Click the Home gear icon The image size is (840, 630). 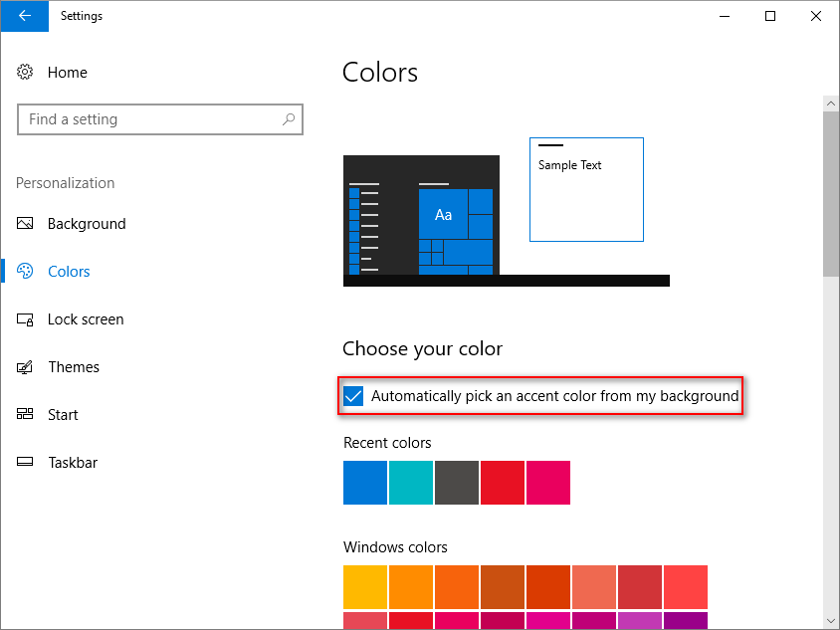tap(26, 73)
